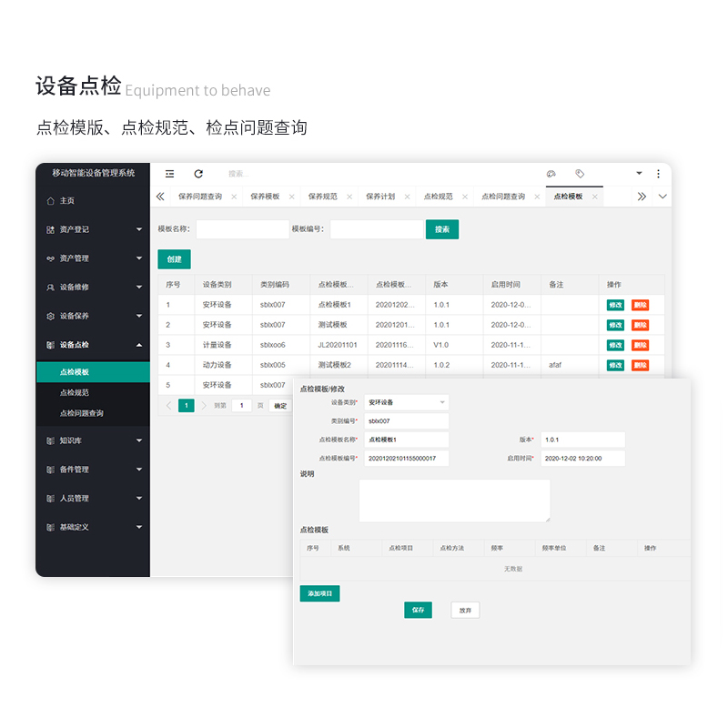This screenshot has width=728, height=728.
Task: Expand the 备件管理 sidebar menu
Action: (x=93, y=469)
